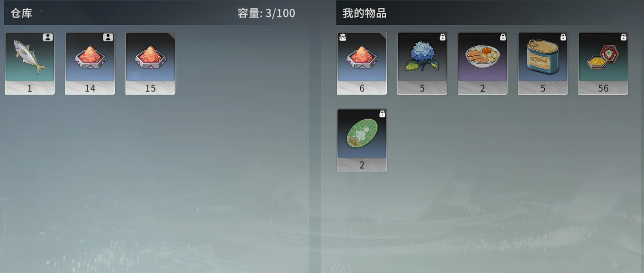
Task: Select the red powder stack of 15
Action: [151, 63]
